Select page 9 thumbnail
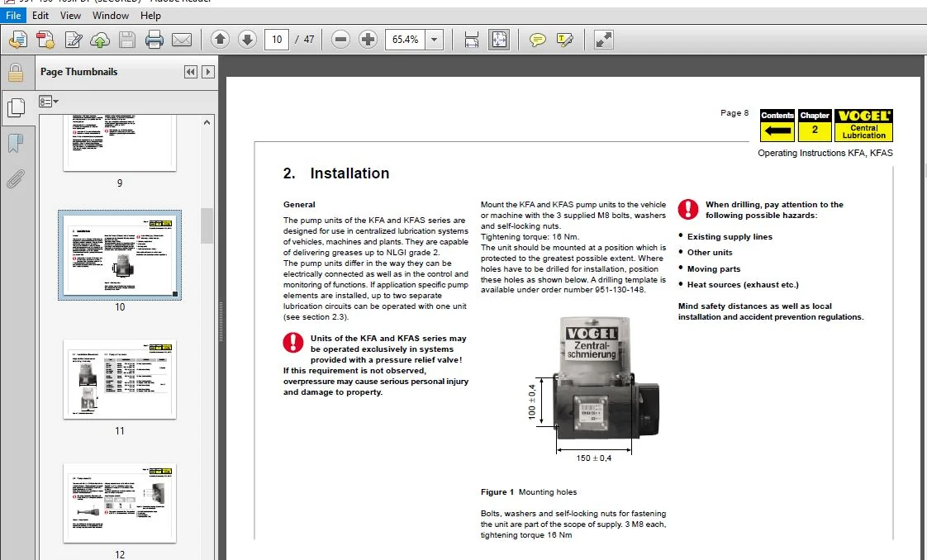927x560 pixels. pyautogui.click(x=120, y=143)
